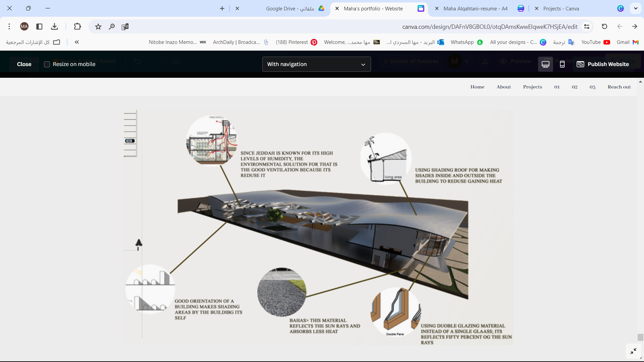Click the vertical scrollbar thumb
Image resolution: width=644 pixels, height=362 pixels.
pyautogui.click(x=640, y=337)
